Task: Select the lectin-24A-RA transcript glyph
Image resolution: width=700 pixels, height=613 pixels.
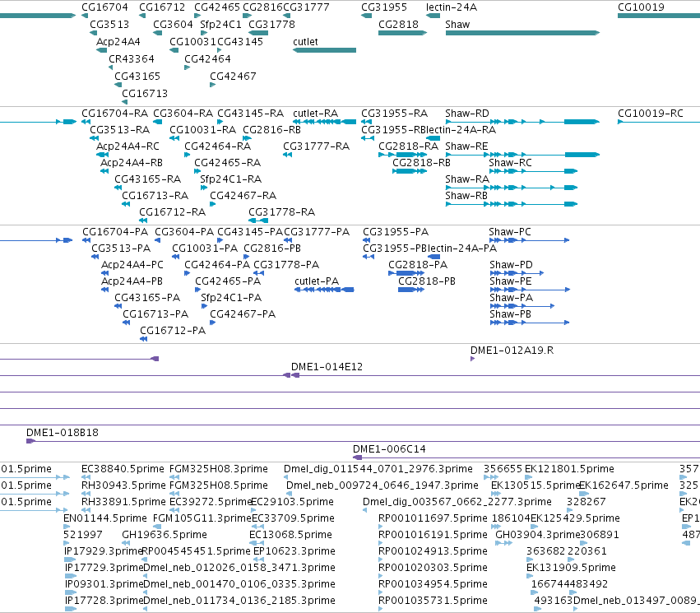Action: [433, 138]
